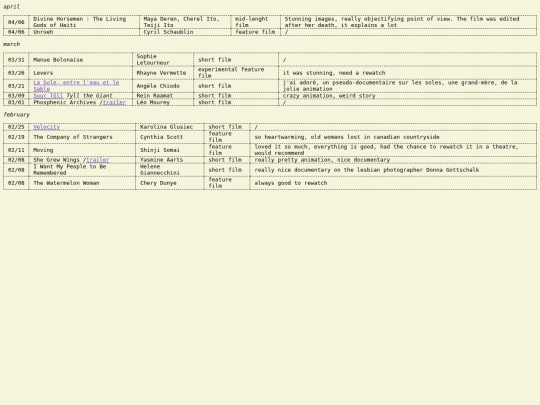The height and width of the screenshot is (405, 540).
Task: Select the 'Moving' title cell
Action: [x=82, y=150]
